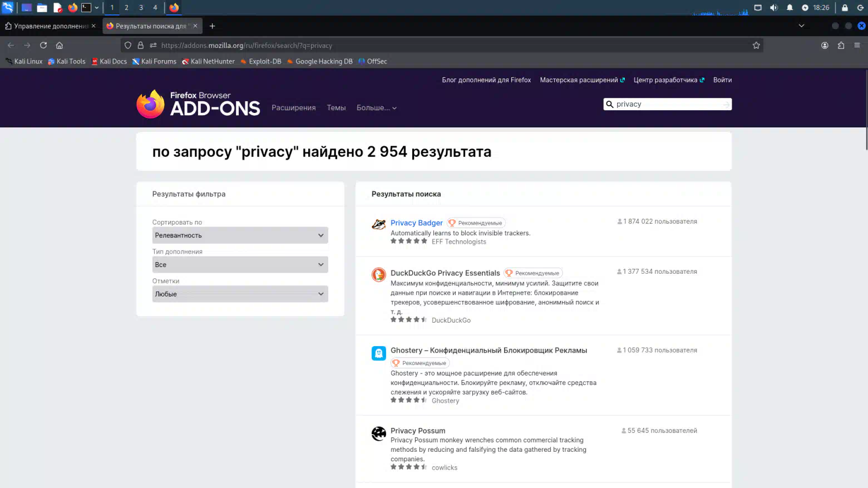Switch to the Управление дополнениями tab
Screen dimensions: 868x488
tap(50, 26)
